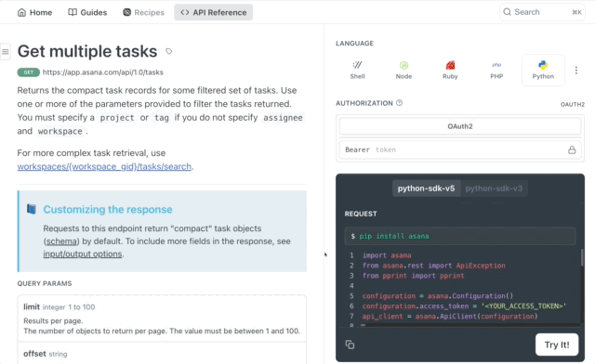This screenshot has height=364, width=595.
Task: Click the Home house icon
Action: [22, 12]
